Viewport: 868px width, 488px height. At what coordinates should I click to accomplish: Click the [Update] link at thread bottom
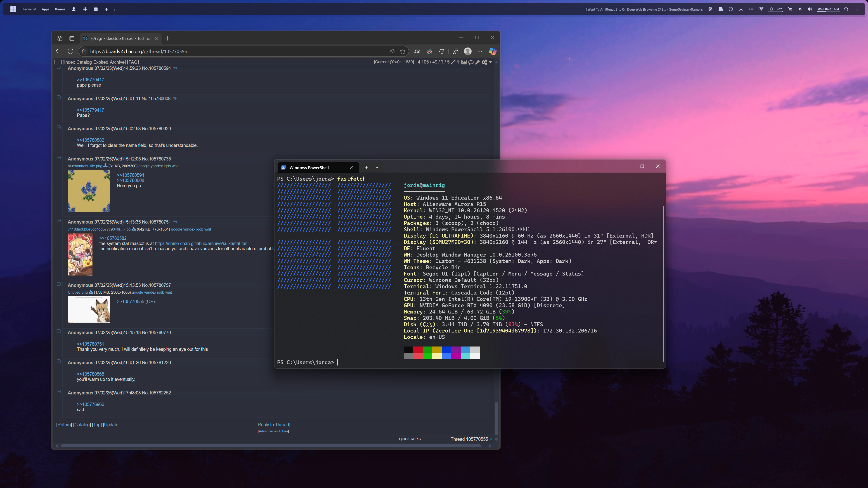tap(111, 425)
